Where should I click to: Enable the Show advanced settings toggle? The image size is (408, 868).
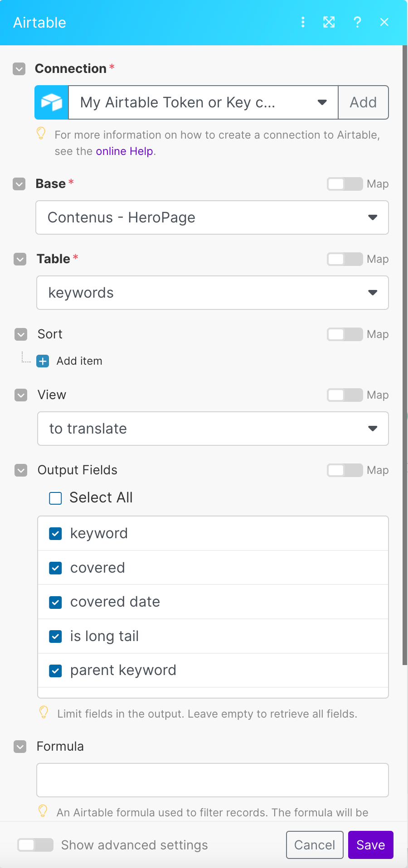pyautogui.click(x=35, y=845)
